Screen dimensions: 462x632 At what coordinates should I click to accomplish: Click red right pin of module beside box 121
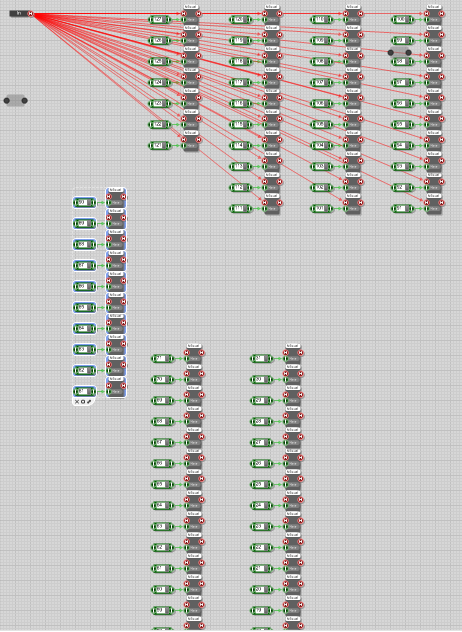coord(198,140)
